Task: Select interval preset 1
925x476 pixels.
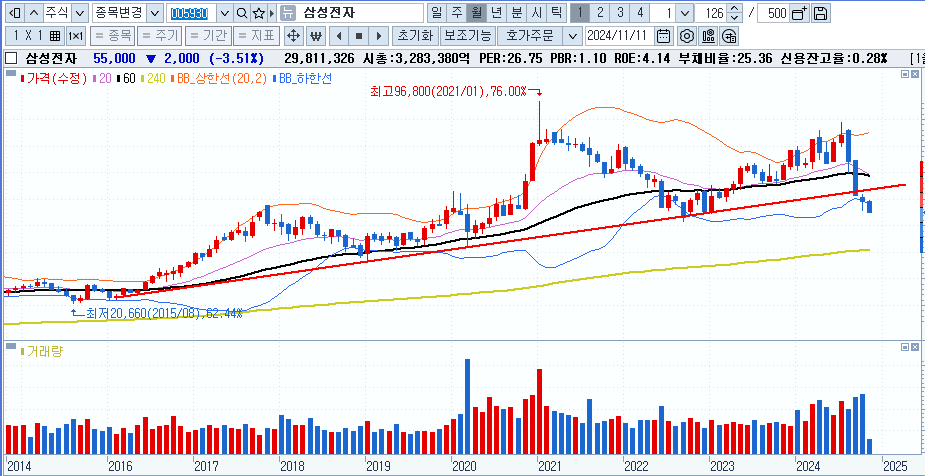Action: 580,12
